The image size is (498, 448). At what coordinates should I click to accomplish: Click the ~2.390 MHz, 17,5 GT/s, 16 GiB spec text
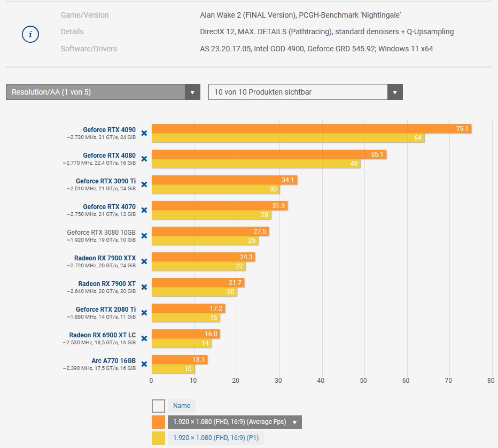99,368
